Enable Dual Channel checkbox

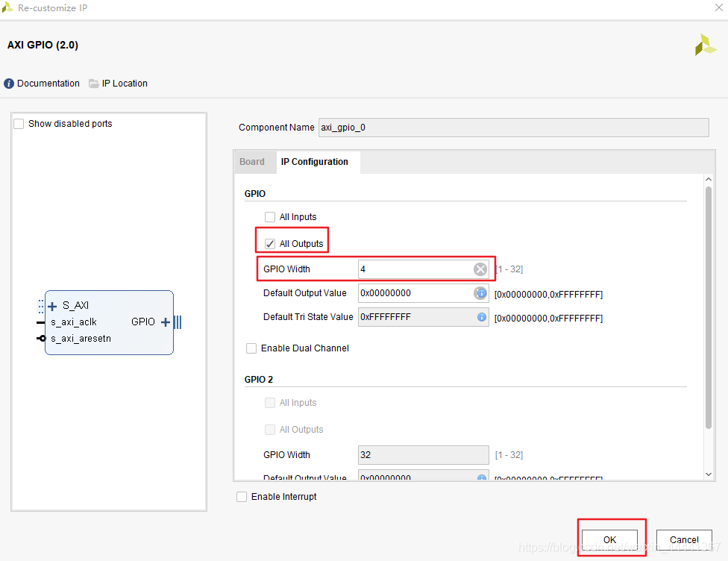coord(251,348)
